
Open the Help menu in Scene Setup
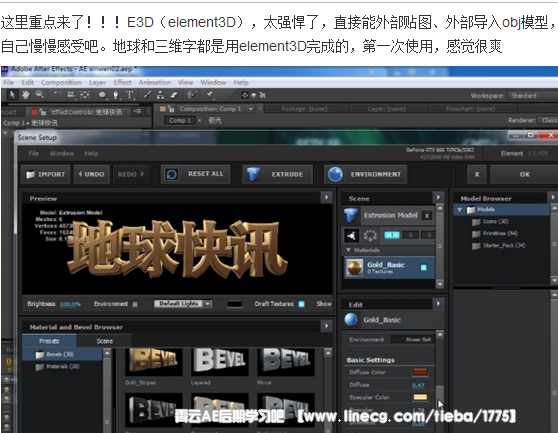(91, 153)
